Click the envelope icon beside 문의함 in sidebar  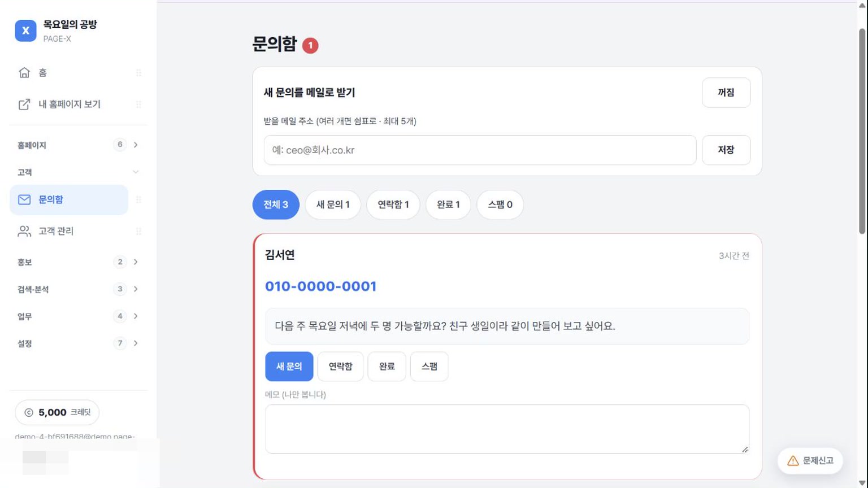coord(24,199)
